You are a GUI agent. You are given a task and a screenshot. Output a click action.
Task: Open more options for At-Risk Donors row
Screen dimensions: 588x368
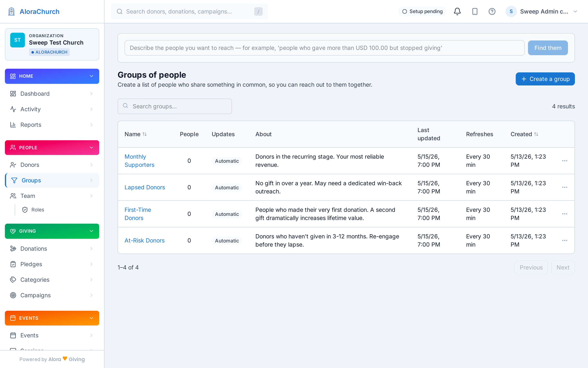[565, 240]
